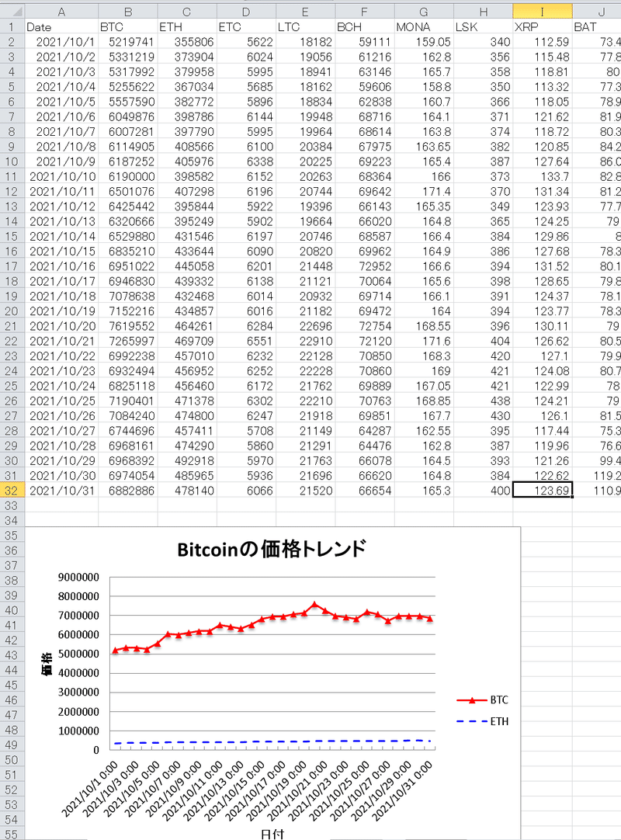
Task: Click the ETH header cell
Action: 188,27
